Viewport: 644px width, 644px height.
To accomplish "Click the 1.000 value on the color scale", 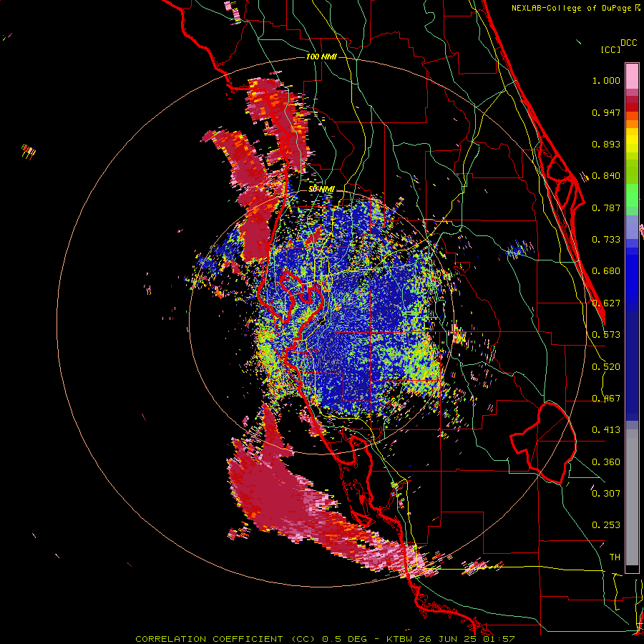I will pyautogui.click(x=606, y=81).
